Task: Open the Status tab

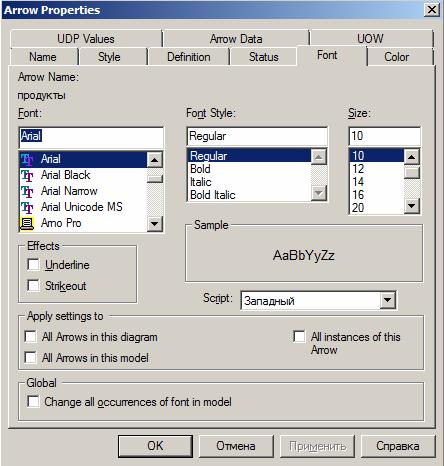Action: [x=263, y=57]
